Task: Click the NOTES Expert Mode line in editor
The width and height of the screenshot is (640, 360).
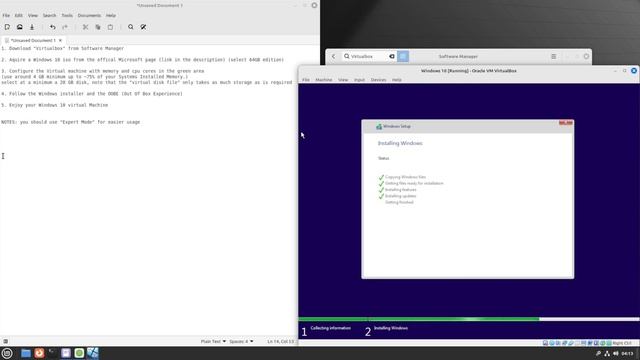Action: (x=71, y=122)
